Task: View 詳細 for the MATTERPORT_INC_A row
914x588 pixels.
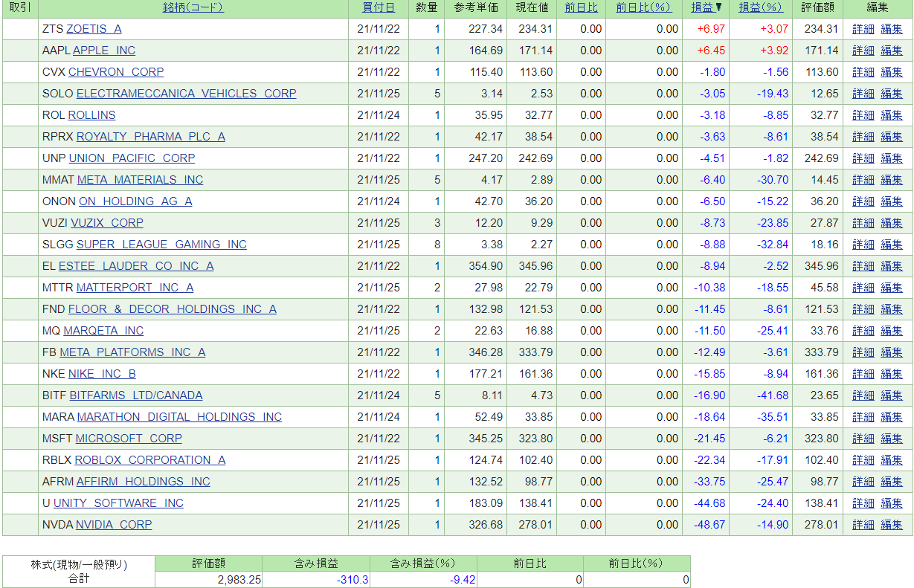Action: point(863,288)
